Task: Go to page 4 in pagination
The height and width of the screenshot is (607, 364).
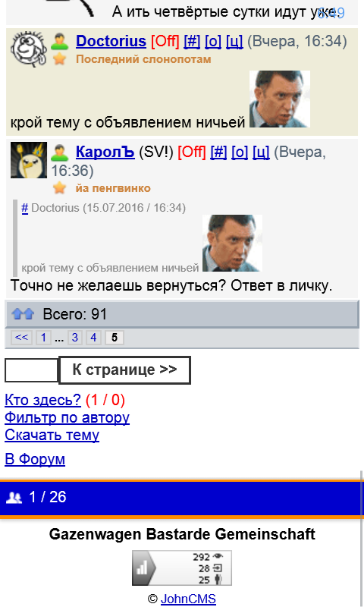Action: (x=93, y=338)
